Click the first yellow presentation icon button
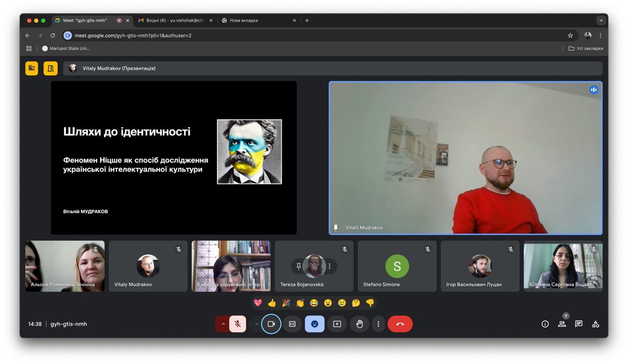This screenshot has height=364, width=628. [32, 68]
